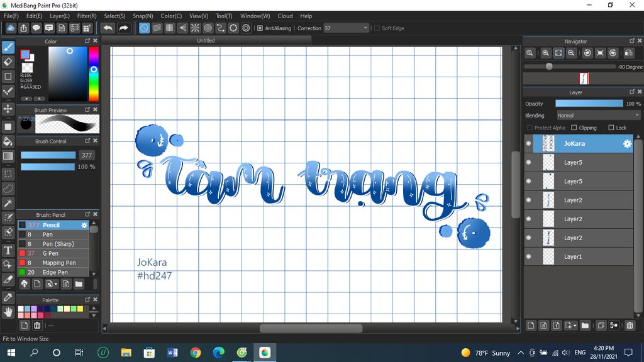Screen dimensions: 644x362
Task: Adjust the brush size slider
Action: [48, 155]
